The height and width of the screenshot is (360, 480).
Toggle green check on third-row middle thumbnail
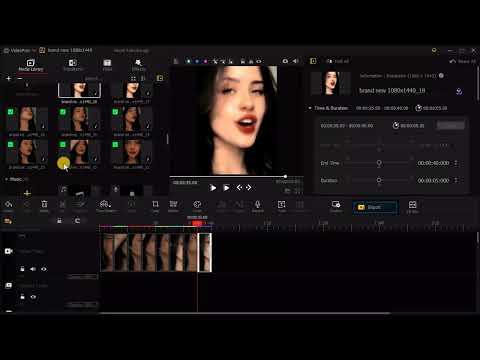[63, 144]
